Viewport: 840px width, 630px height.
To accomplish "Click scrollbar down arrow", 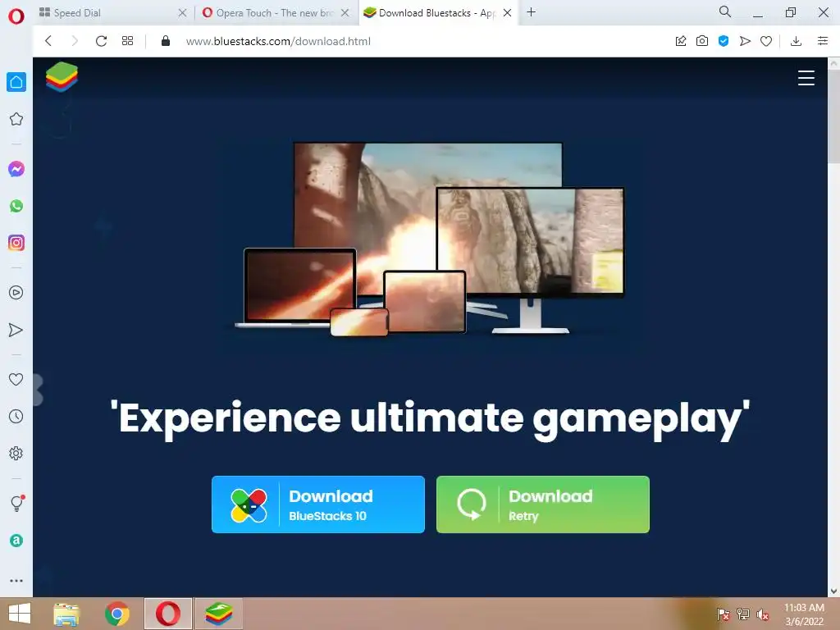I will tap(834, 591).
